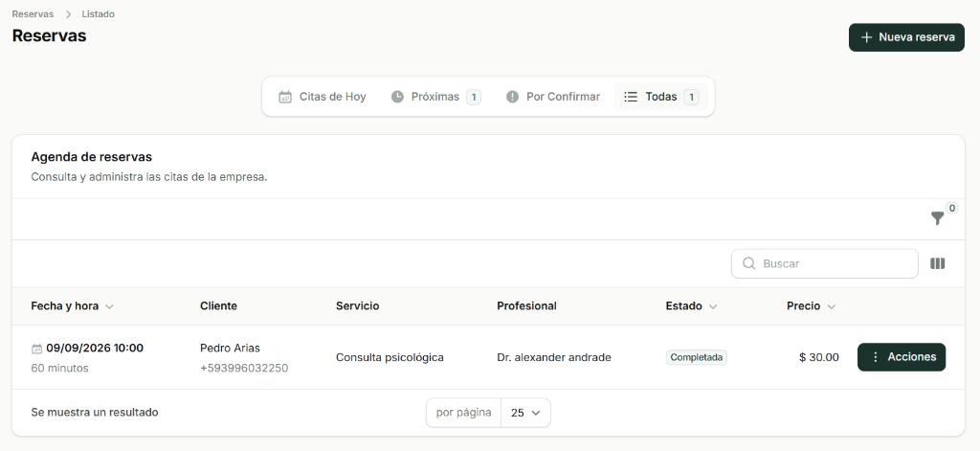This screenshot has height=451, width=980.
Task: Click the Profesional column header
Action: click(526, 305)
